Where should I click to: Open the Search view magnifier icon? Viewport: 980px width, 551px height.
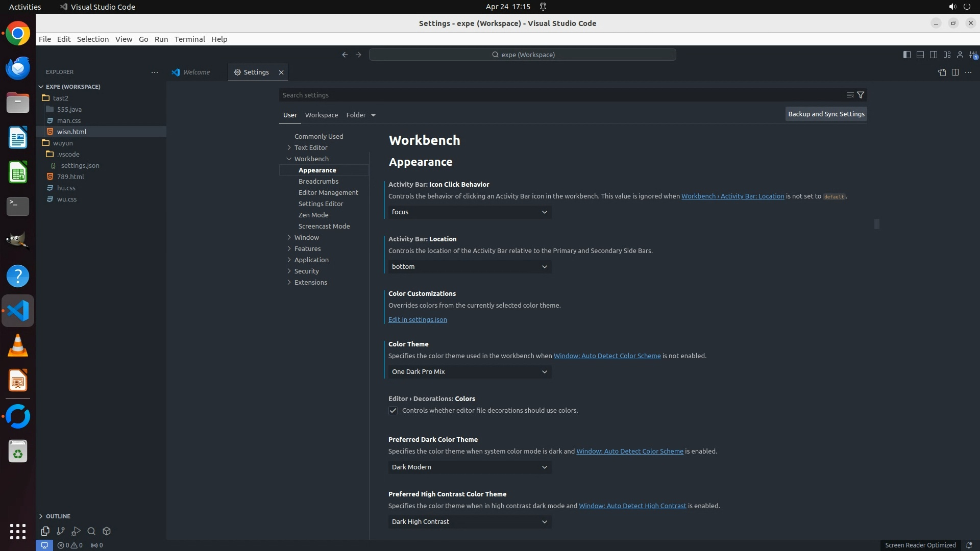(x=91, y=531)
